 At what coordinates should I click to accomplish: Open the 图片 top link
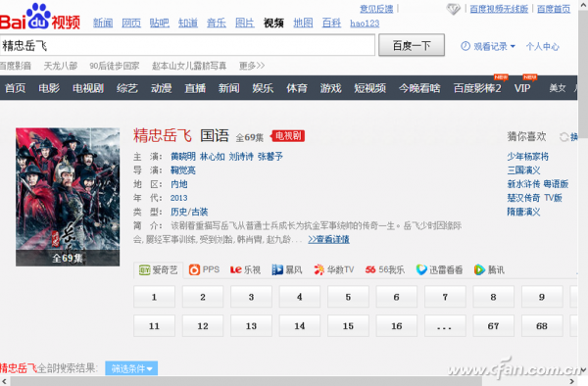point(245,24)
